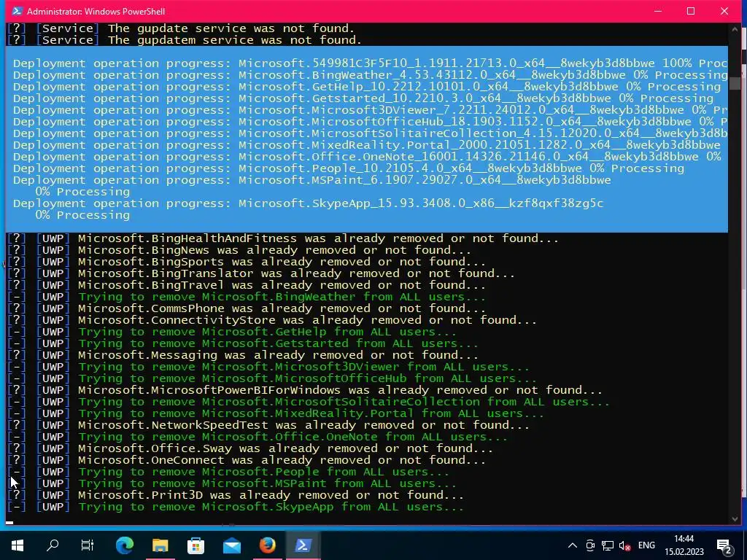Click the scrollbar down arrow

(x=734, y=519)
